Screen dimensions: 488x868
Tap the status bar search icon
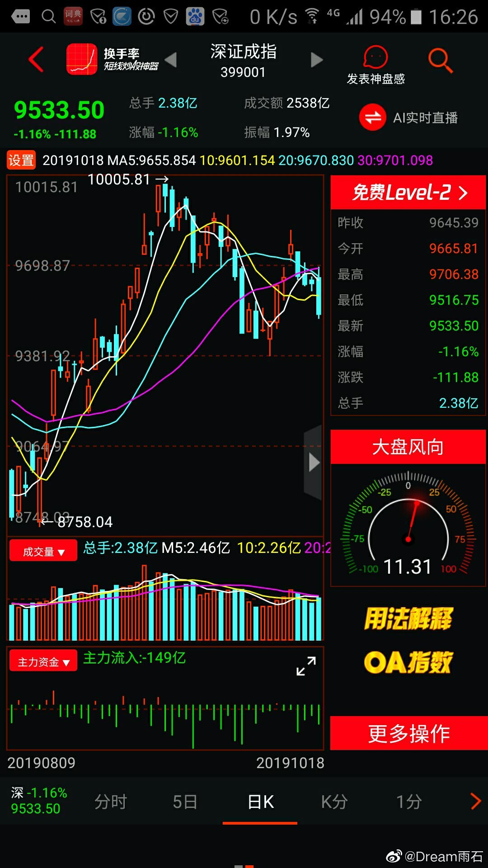[x=48, y=17]
